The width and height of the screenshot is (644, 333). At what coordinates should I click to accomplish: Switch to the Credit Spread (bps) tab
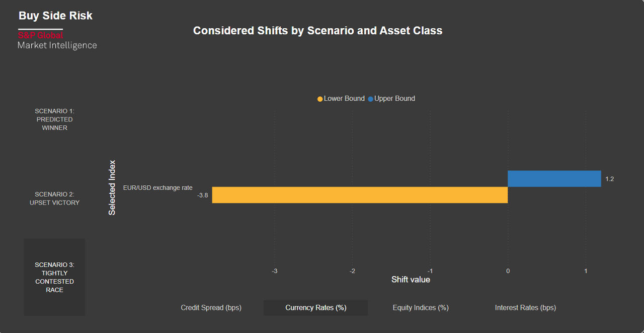coord(211,308)
